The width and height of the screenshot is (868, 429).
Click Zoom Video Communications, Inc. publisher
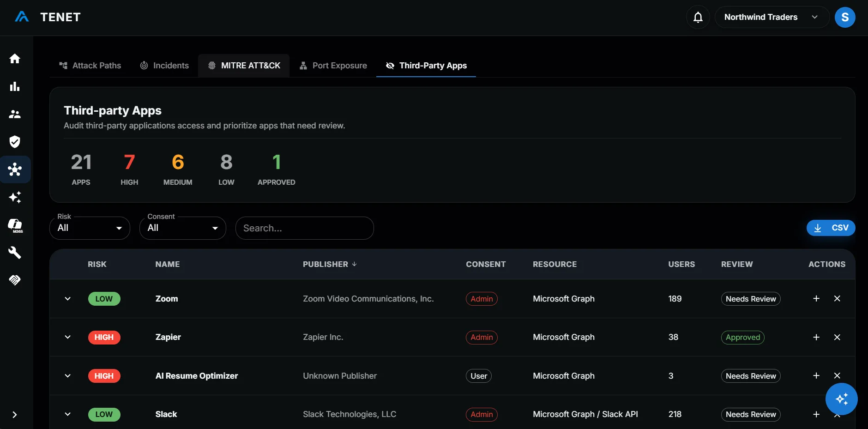tap(368, 299)
